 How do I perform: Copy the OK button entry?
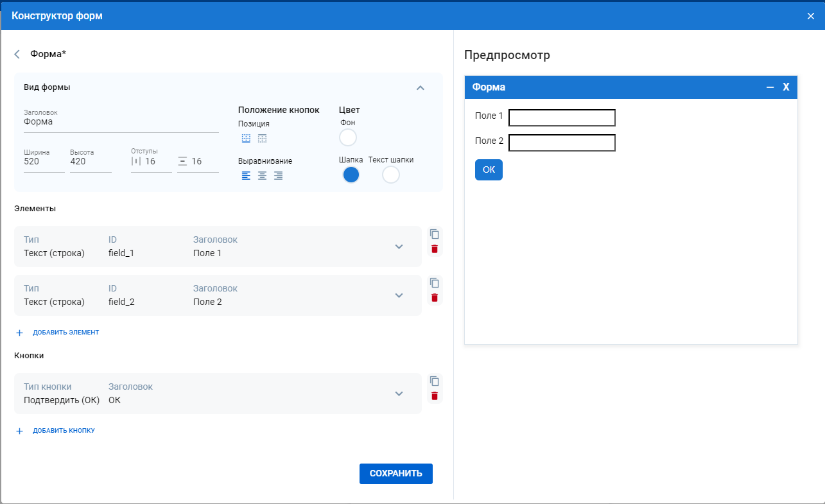435,381
